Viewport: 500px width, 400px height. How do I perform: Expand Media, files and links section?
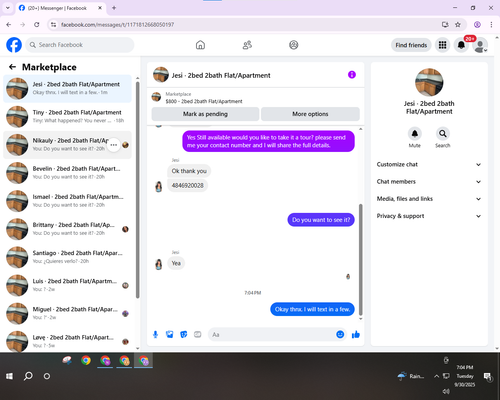429,199
